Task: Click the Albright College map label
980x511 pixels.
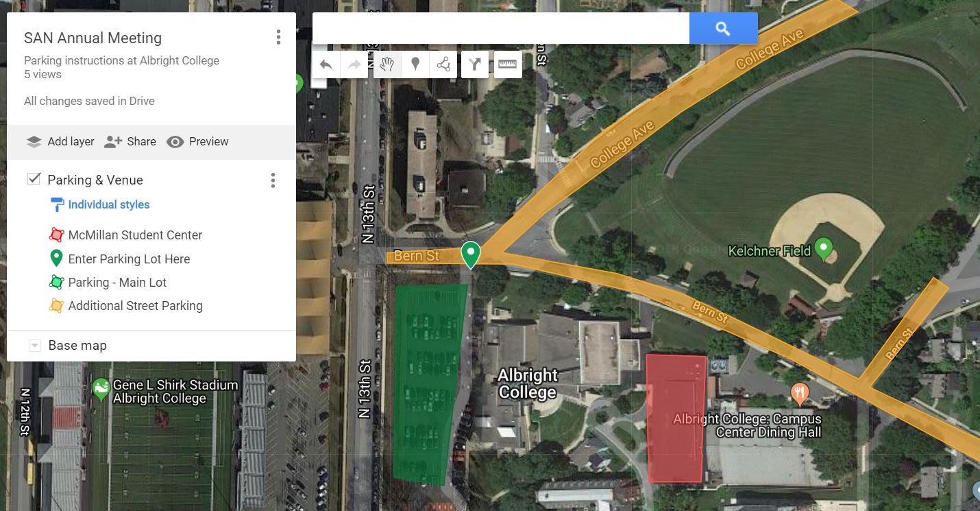Action: [x=527, y=384]
